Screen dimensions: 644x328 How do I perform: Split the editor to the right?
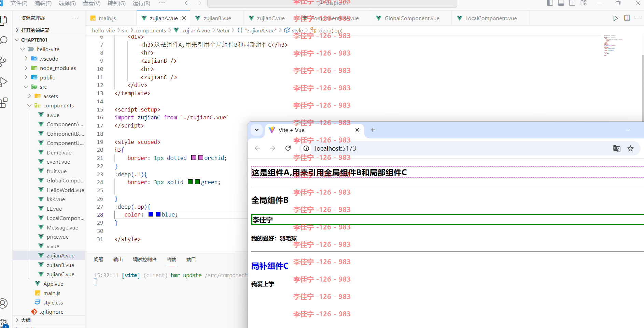click(x=627, y=18)
